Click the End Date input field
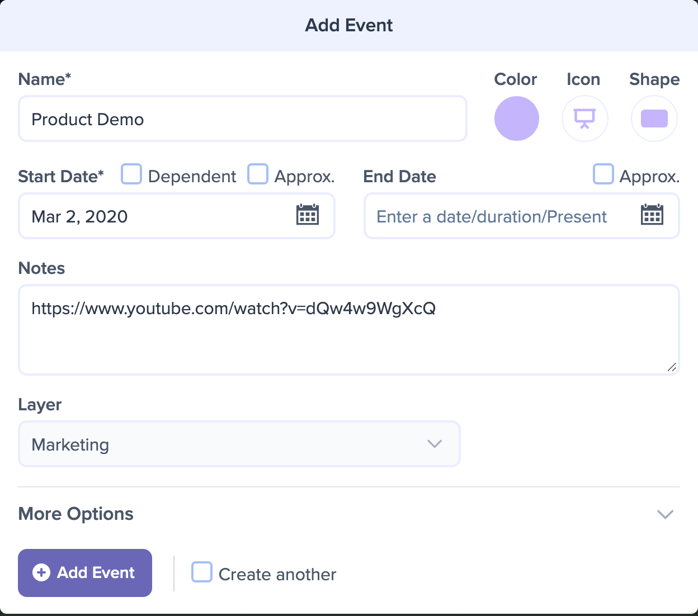Screen dimensions: 698x616 point(522,216)
